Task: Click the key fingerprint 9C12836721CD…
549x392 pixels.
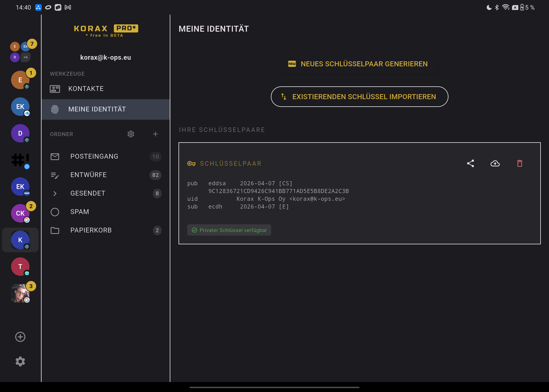Action: pyautogui.click(x=279, y=191)
